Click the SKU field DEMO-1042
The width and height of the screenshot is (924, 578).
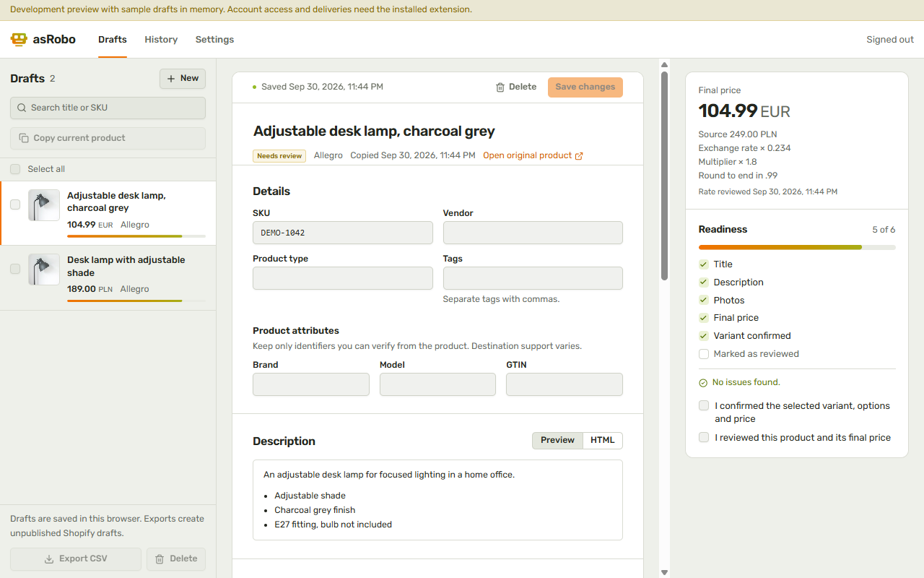click(x=343, y=233)
